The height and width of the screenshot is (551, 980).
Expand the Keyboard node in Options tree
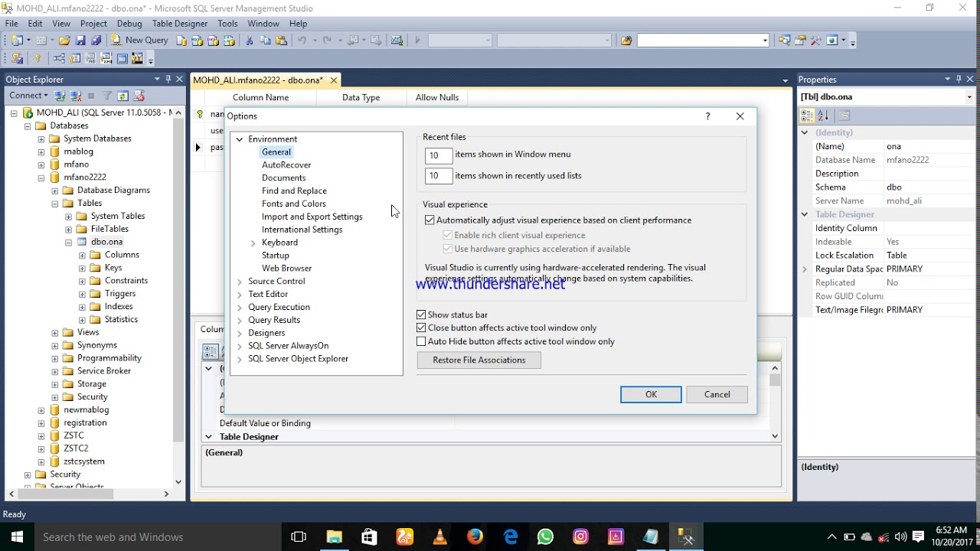pyautogui.click(x=253, y=243)
